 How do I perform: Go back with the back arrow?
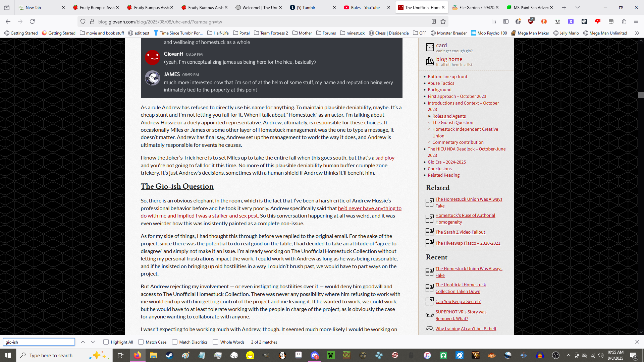[8, 21]
